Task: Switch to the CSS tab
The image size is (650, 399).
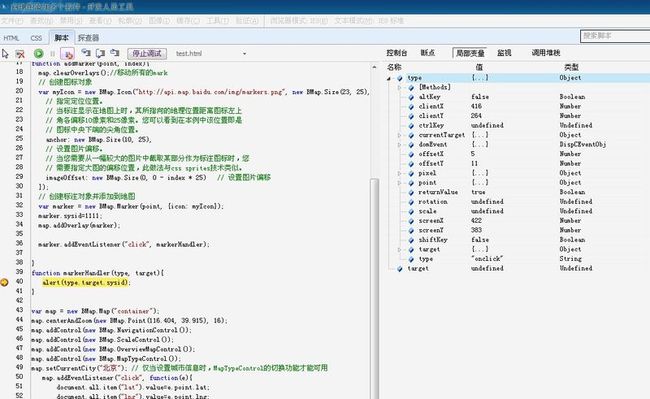Action: (x=36, y=38)
